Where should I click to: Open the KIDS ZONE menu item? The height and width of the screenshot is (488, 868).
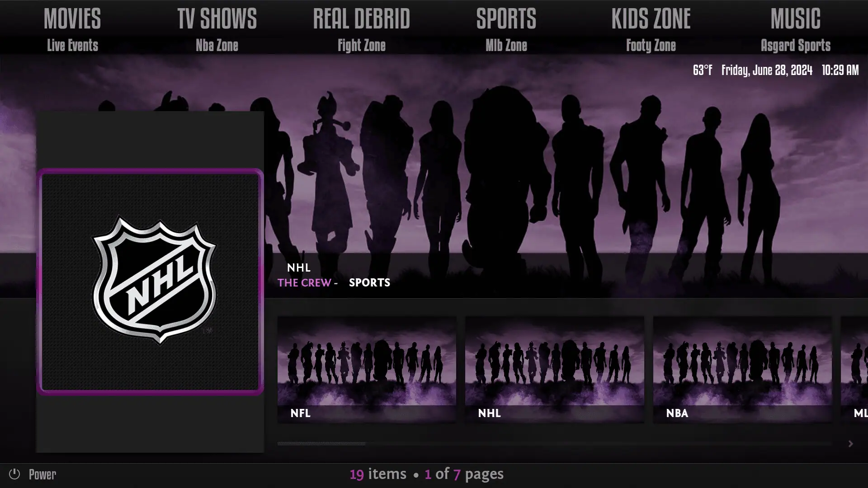651,19
